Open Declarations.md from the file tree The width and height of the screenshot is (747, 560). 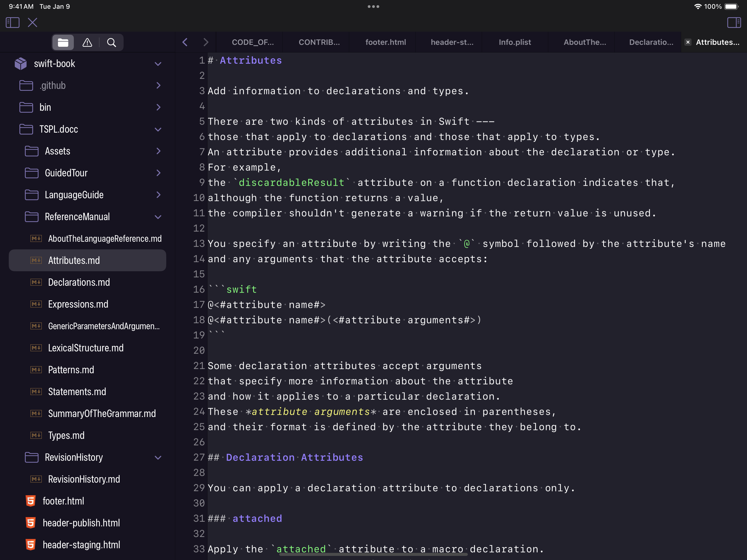pyautogui.click(x=87, y=282)
